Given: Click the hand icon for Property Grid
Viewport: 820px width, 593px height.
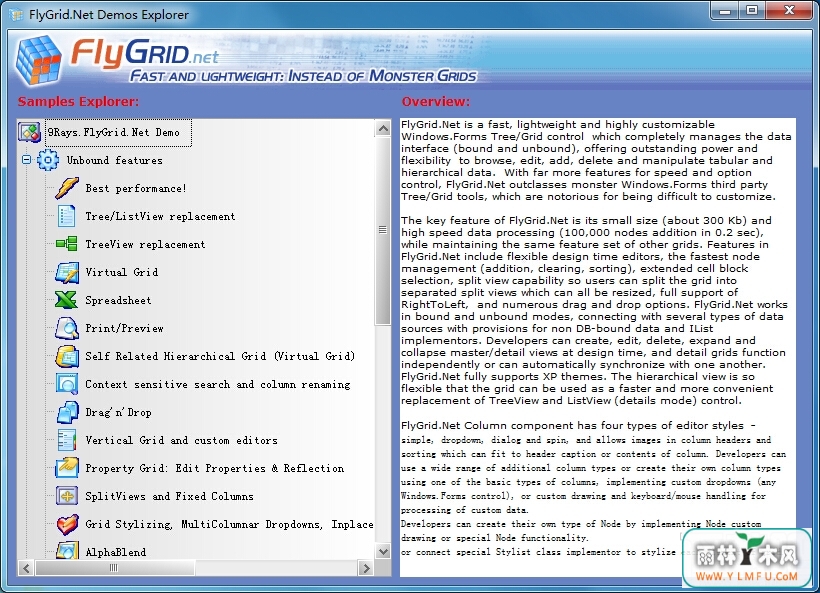Looking at the screenshot, I should click(x=67, y=468).
